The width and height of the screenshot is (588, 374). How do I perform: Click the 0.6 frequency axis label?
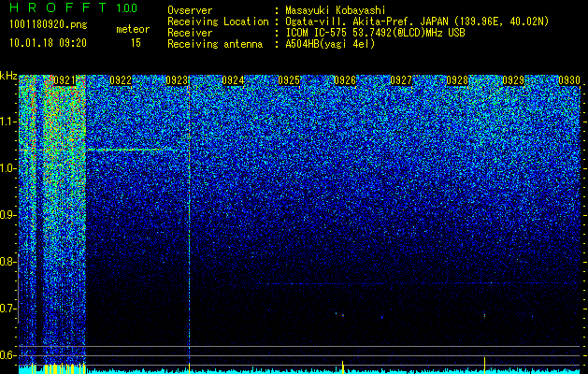click(7, 355)
